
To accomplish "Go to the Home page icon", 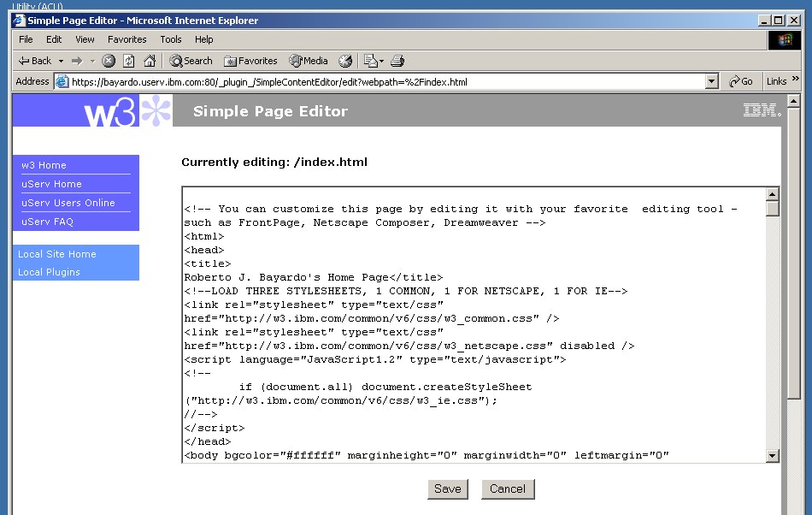I will click(150, 61).
